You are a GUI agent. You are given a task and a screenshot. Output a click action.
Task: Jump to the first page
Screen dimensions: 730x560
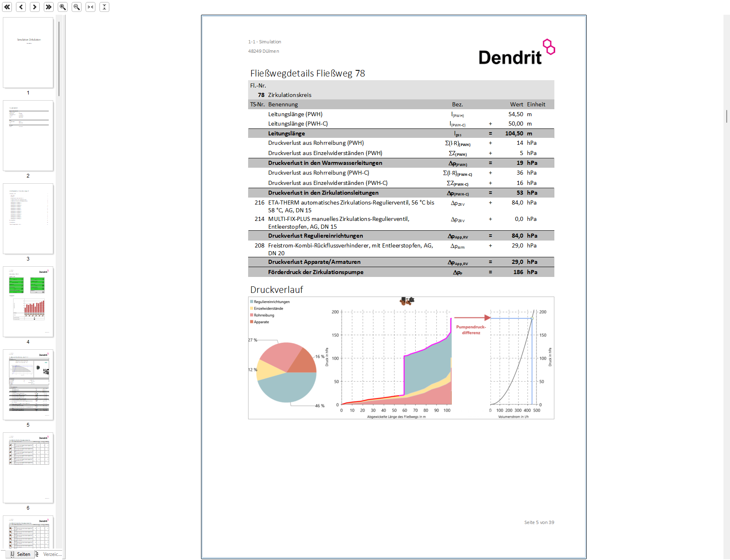click(7, 7)
